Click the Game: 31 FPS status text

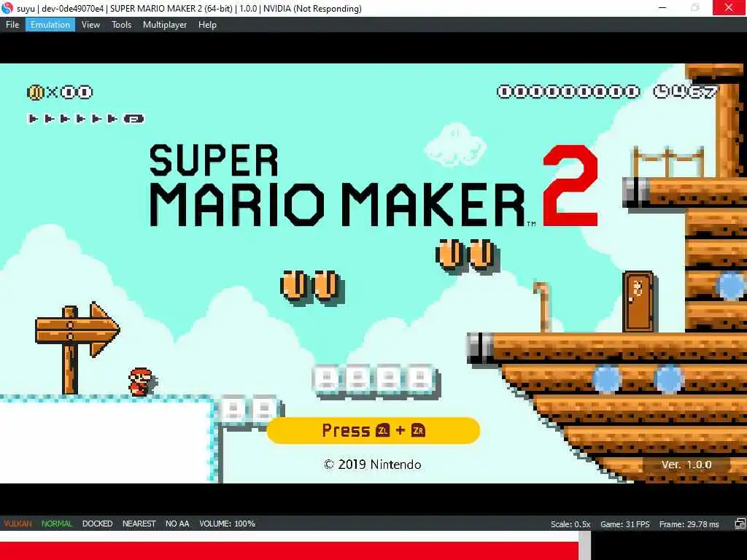pos(625,524)
